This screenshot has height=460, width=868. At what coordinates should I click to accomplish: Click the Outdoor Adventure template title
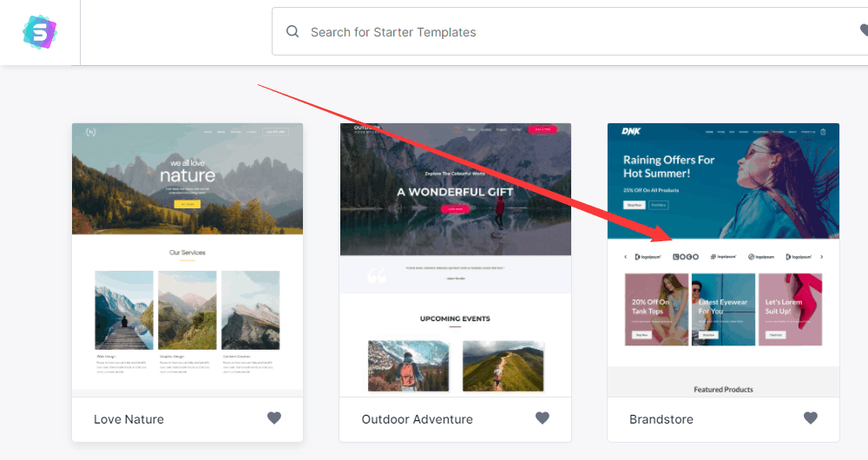click(x=418, y=419)
